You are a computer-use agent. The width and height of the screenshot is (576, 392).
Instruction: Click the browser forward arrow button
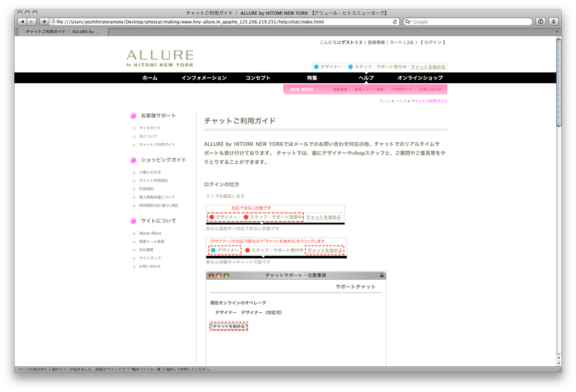coord(32,22)
